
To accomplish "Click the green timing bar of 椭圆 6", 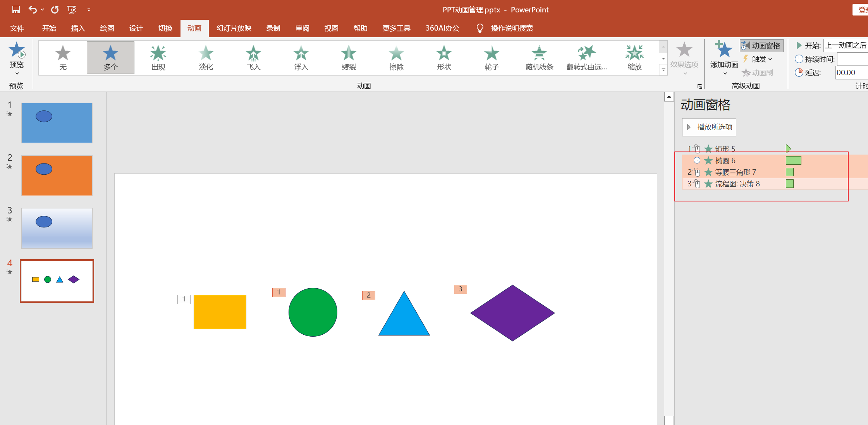I will (x=793, y=160).
